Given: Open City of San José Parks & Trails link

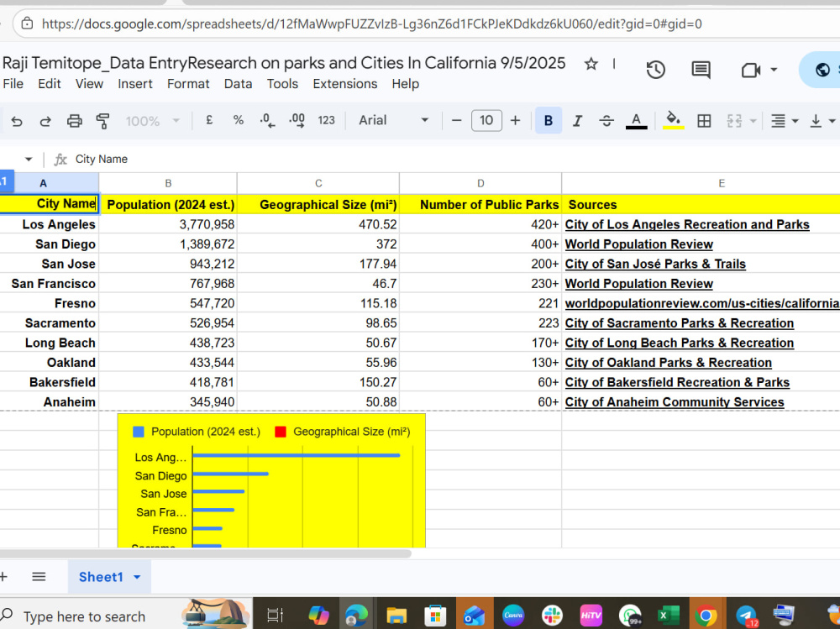Looking at the screenshot, I should 655,265.
